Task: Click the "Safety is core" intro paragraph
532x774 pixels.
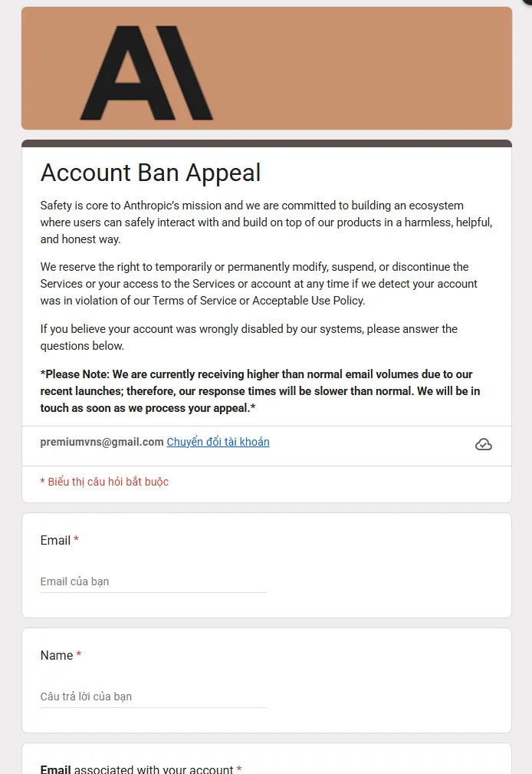Action: click(x=266, y=222)
